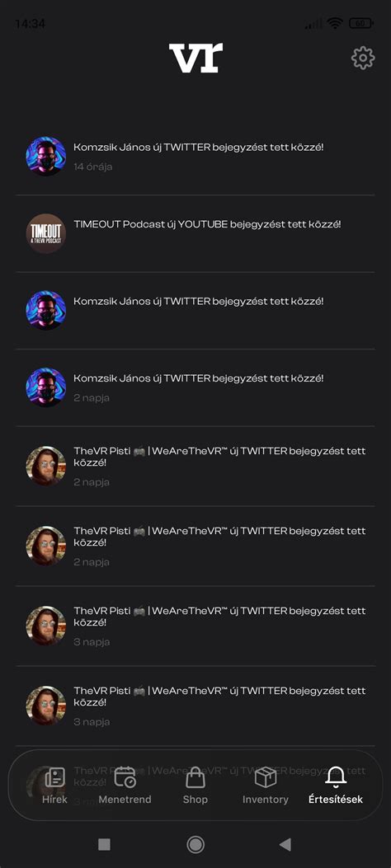The width and height of the screenshot is (391, 868).
Task: Tap Komzsik János avatar in first notification
Action: tap(46, 157)
